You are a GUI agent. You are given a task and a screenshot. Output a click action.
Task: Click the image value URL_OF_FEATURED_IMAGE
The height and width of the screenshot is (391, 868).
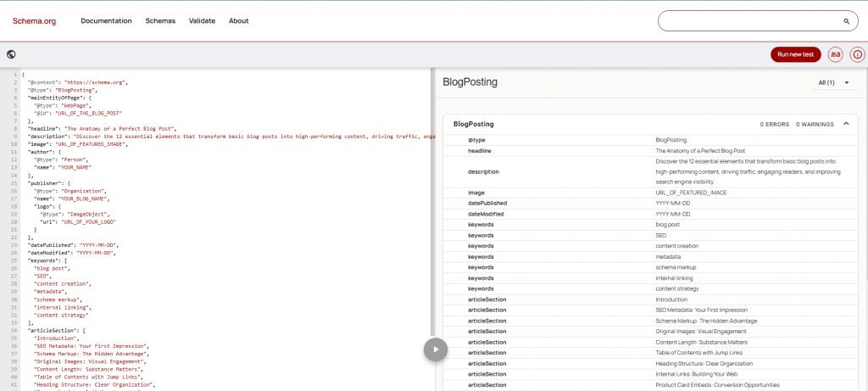click(x=691, y=193)
